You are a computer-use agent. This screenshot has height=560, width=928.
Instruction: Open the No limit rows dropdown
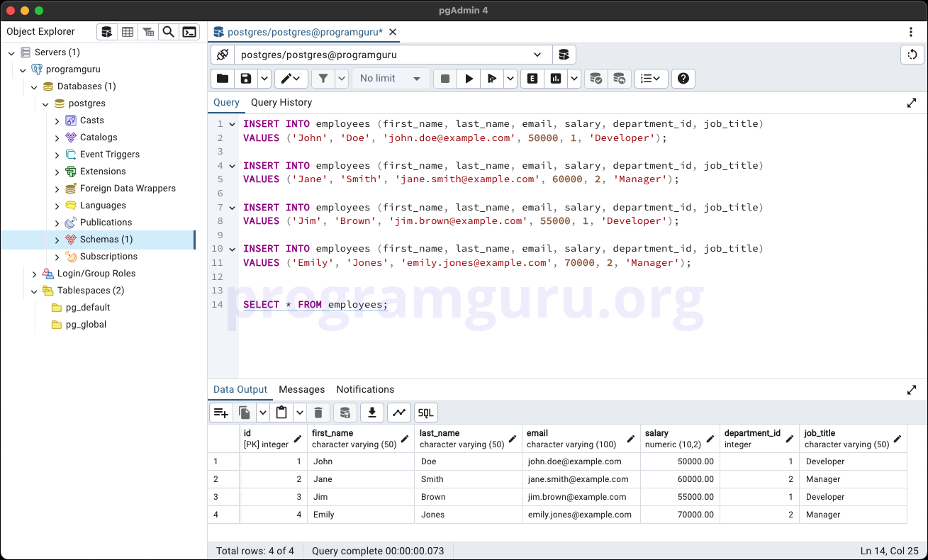(x=391, y=79)
